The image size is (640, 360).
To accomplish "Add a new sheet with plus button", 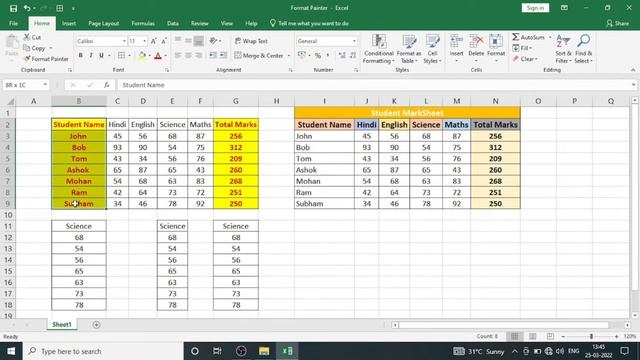I will click(x=96, y=325).
